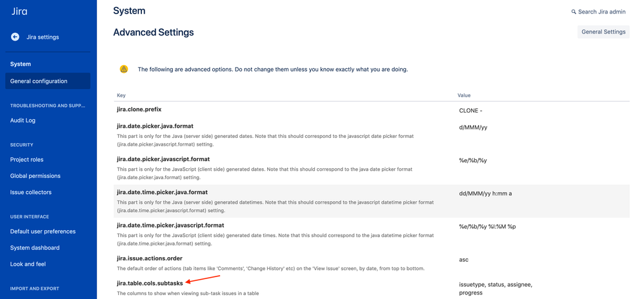Image resolution: width=644 pixels, height=299 pixels.
Task: Select System in the sidebar
Action: click(21, 64)
